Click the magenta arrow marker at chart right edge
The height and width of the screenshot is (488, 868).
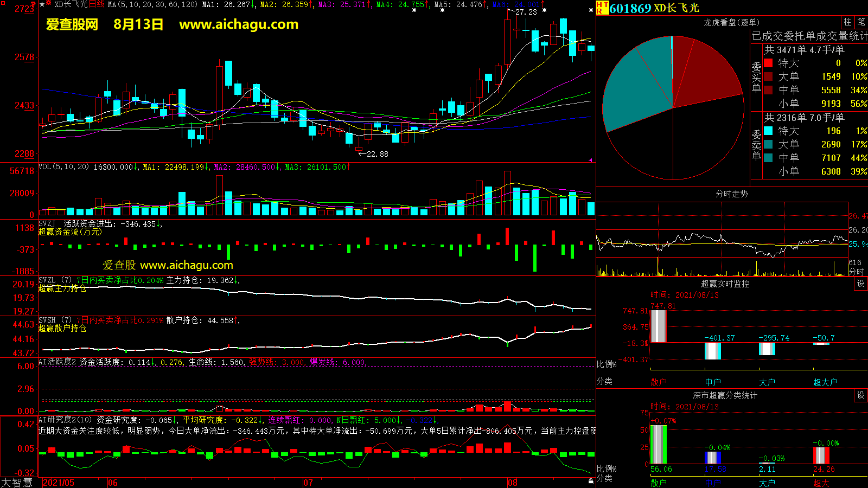coord(591,160)
